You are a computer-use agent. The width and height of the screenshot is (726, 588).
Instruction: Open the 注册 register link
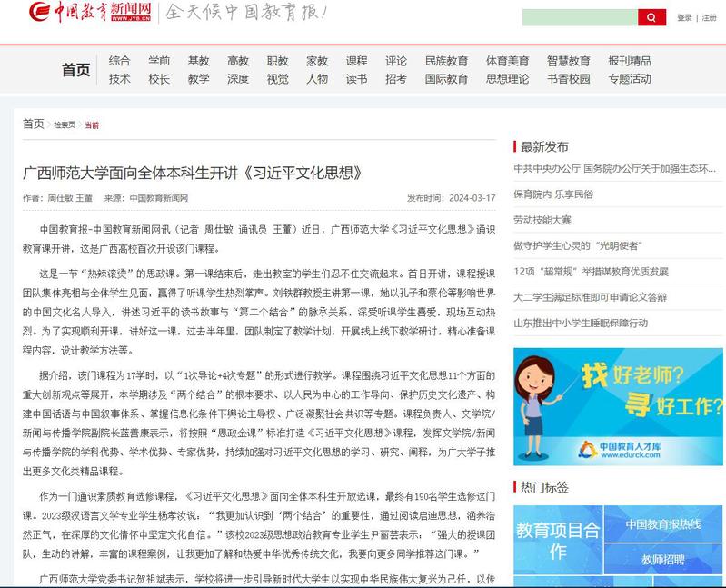pos(709,17)
